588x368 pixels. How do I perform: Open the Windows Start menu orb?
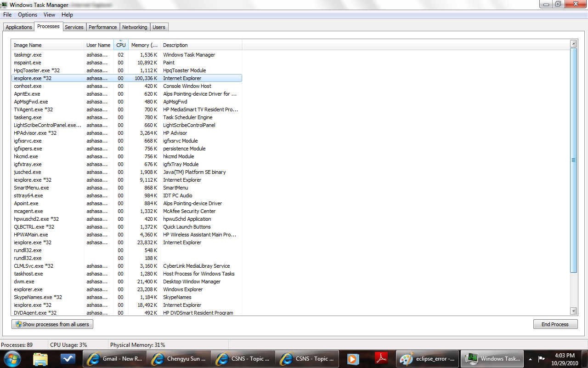coord(12,358)
